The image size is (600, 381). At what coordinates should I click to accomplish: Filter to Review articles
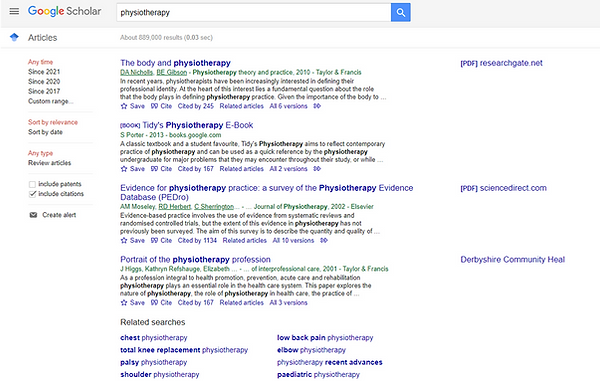point(49,163)
